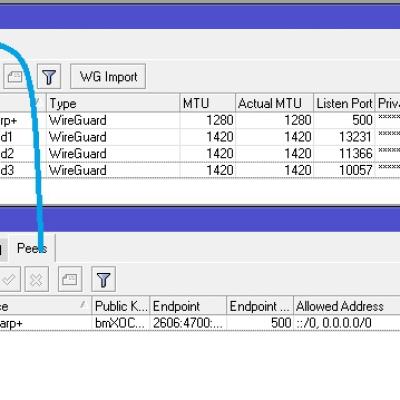Click the comment icon beside WG Import filter
Screen dimensions: 400x400
(x=15, y=77)
